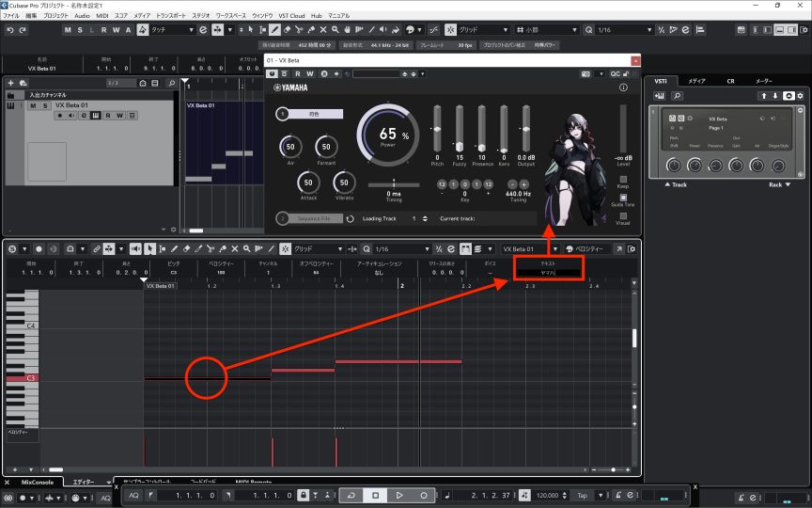Click the テキスト lyric input field

click(x=549, y=273)
